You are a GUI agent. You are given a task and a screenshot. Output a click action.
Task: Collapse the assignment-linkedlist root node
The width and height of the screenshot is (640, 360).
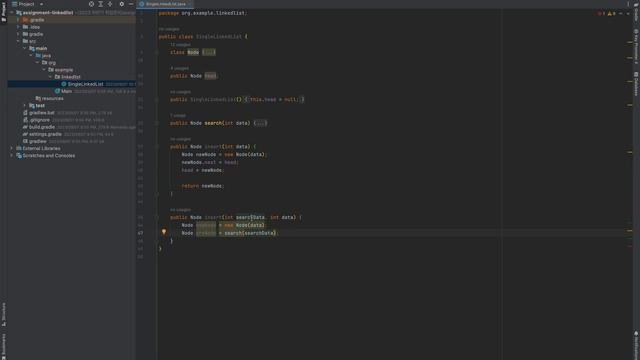tap(12, 13)
